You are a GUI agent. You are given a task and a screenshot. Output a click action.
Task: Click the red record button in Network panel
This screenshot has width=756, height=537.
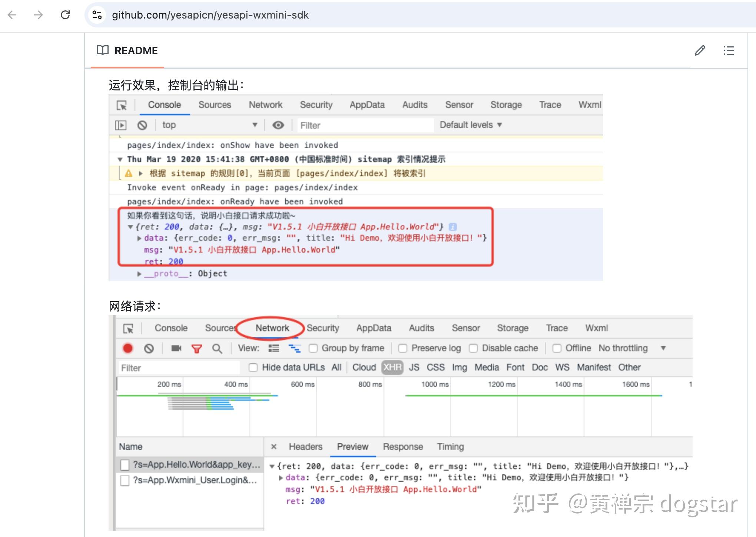click(127, 348)
